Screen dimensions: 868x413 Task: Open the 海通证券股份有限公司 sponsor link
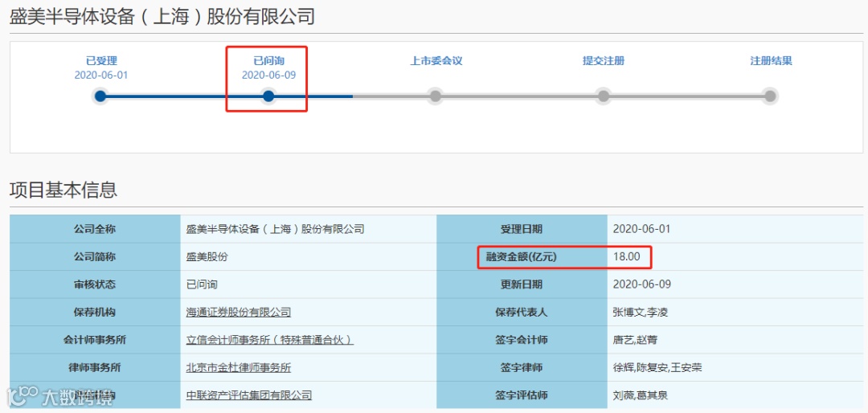(239, 313)
